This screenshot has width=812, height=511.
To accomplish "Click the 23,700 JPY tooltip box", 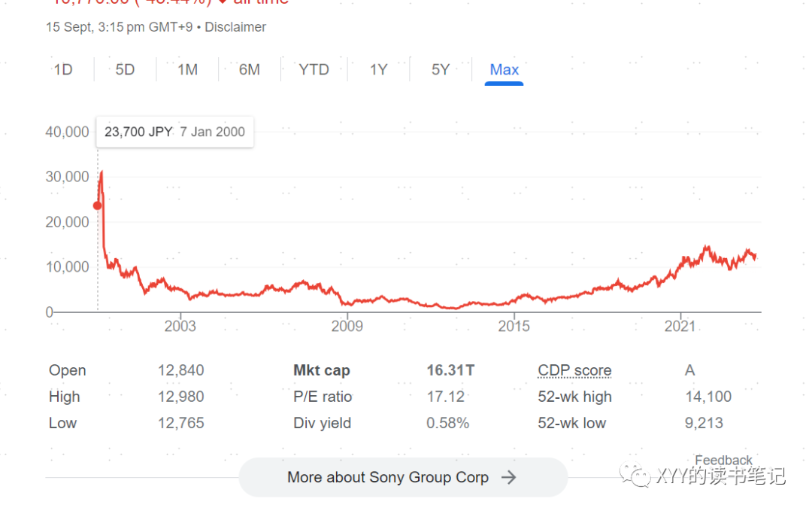I will 174,132.
